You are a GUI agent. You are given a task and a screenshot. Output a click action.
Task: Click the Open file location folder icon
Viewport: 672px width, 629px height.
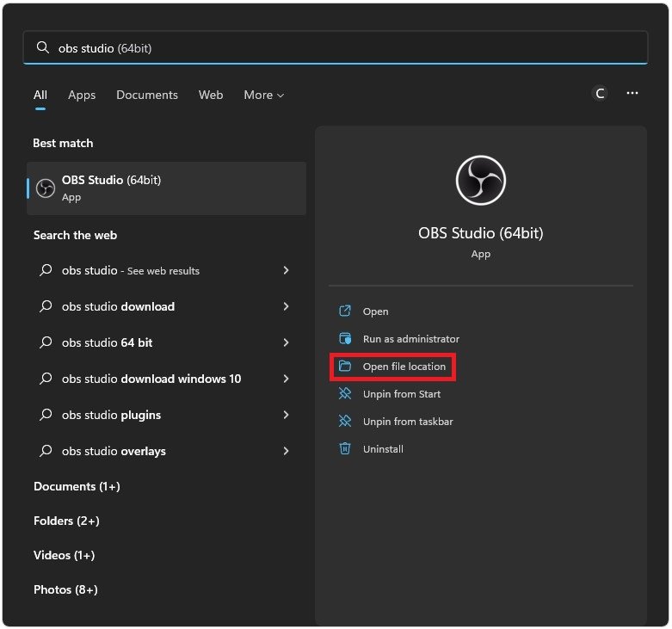(345, 367)
